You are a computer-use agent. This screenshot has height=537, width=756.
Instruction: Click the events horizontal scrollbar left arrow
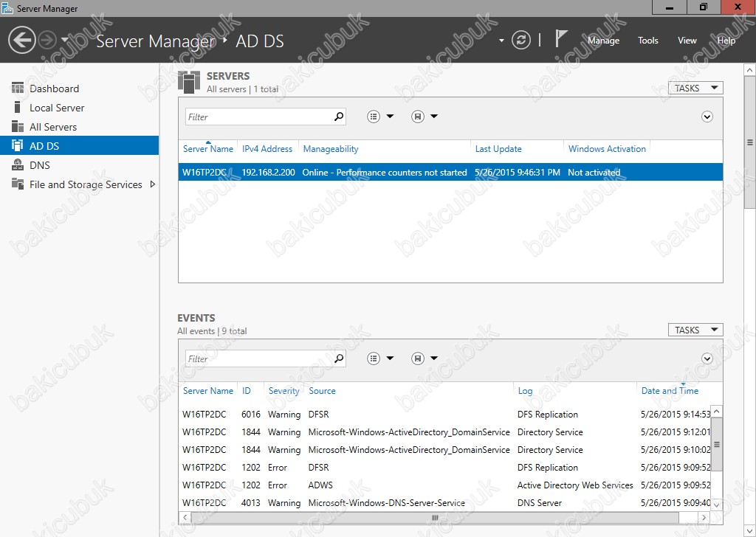185,518
